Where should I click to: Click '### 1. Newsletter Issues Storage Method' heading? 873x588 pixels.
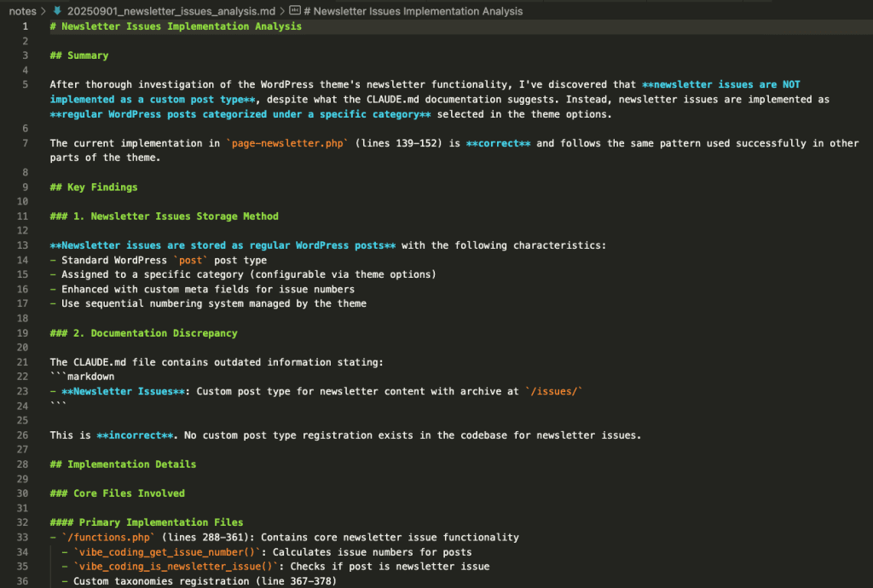tap(165, 216)
